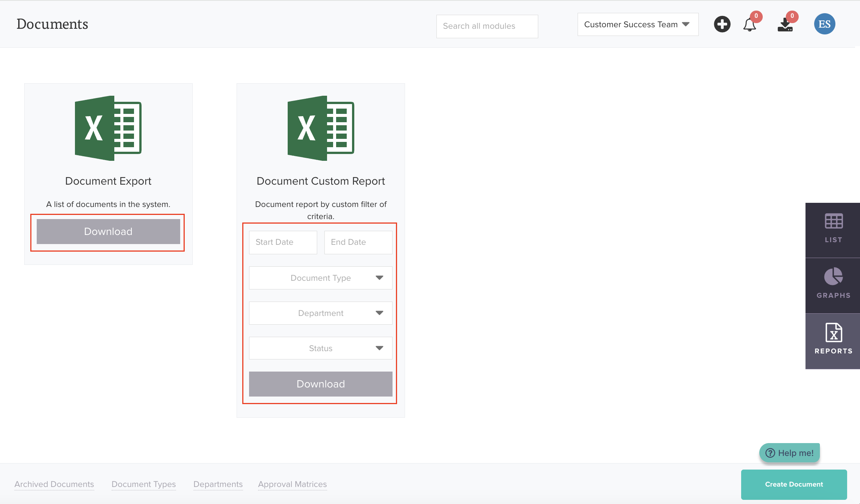Viewport: 860px width, 504px height.
Task: Download the Document Custom Report
Action: click(x=321, y=384)
